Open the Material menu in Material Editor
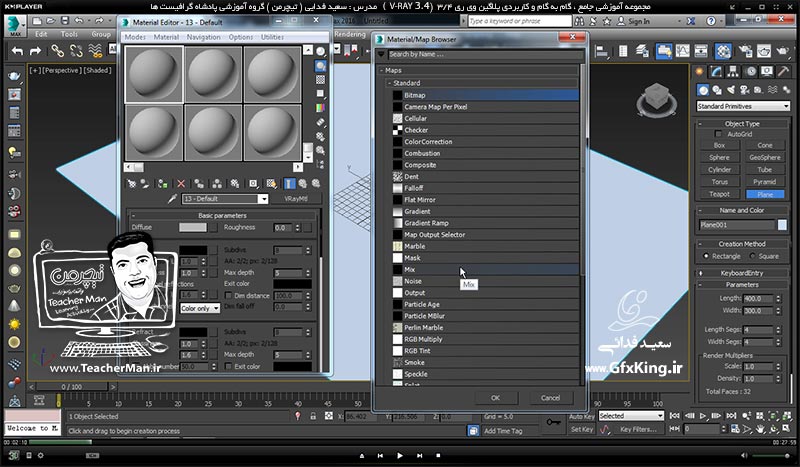 tap(166, 37)
